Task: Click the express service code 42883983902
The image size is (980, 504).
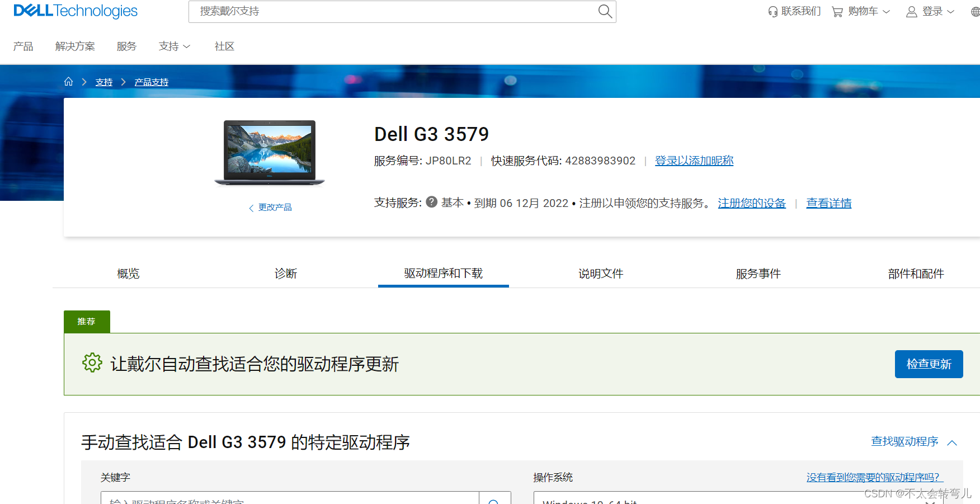Action: [600, 161]
